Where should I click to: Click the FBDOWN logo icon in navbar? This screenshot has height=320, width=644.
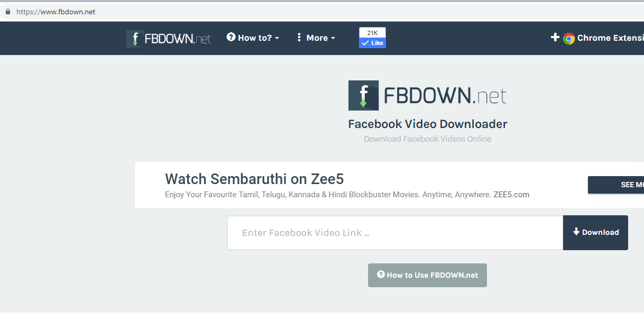(135, 38)
